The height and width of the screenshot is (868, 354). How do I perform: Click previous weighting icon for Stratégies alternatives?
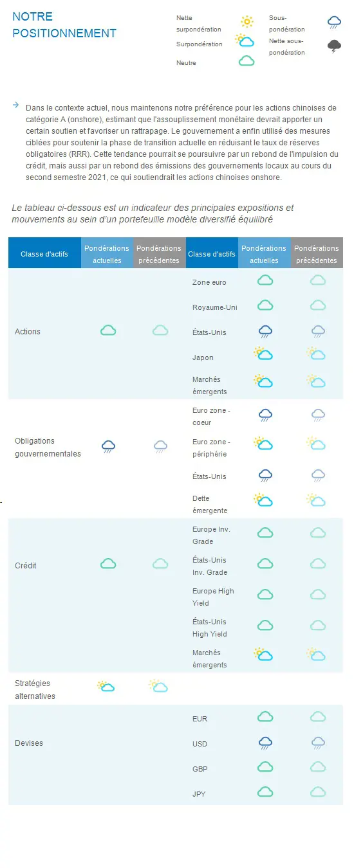pos(158,686)
